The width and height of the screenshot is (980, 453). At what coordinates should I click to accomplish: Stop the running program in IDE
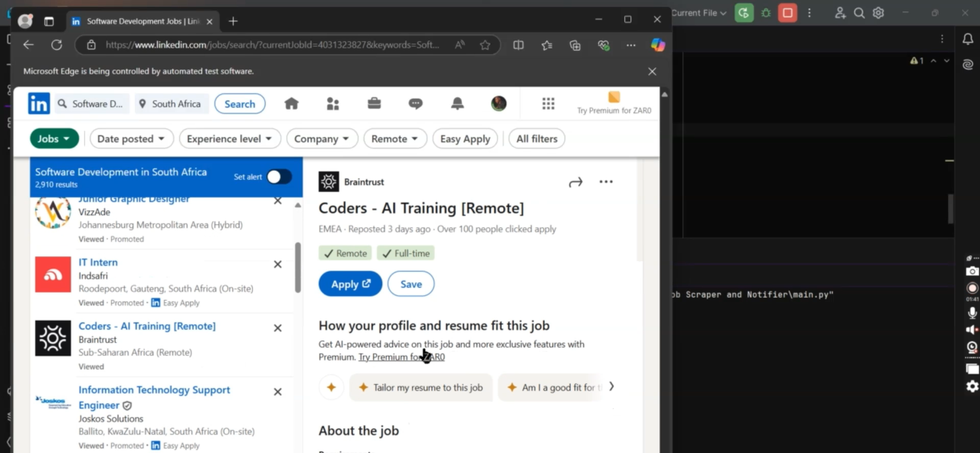[787, 13]
